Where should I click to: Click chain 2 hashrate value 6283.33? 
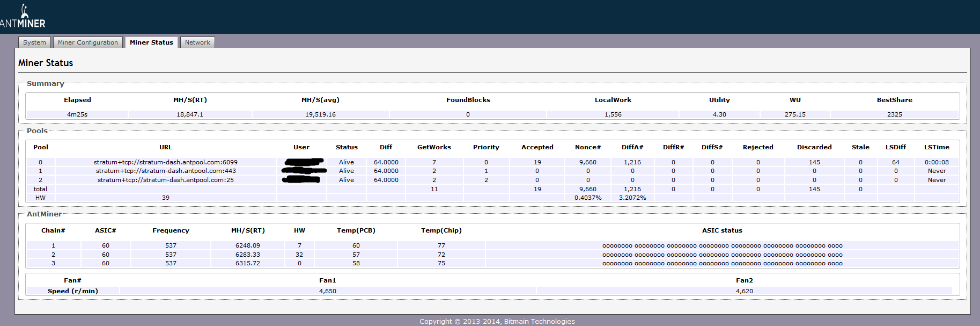(x=247, y=255)
